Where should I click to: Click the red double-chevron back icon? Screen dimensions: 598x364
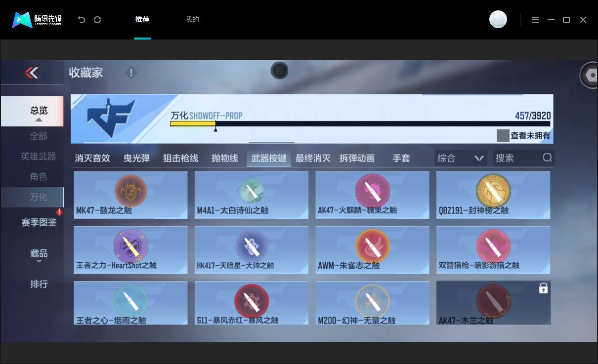pyautogui.click(x=32, y=73)
